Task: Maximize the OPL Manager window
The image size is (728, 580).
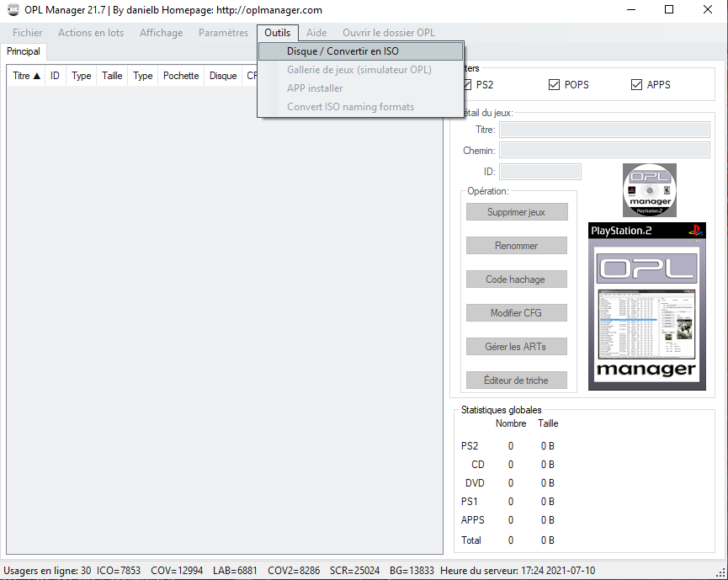Action: click(669, 10)
